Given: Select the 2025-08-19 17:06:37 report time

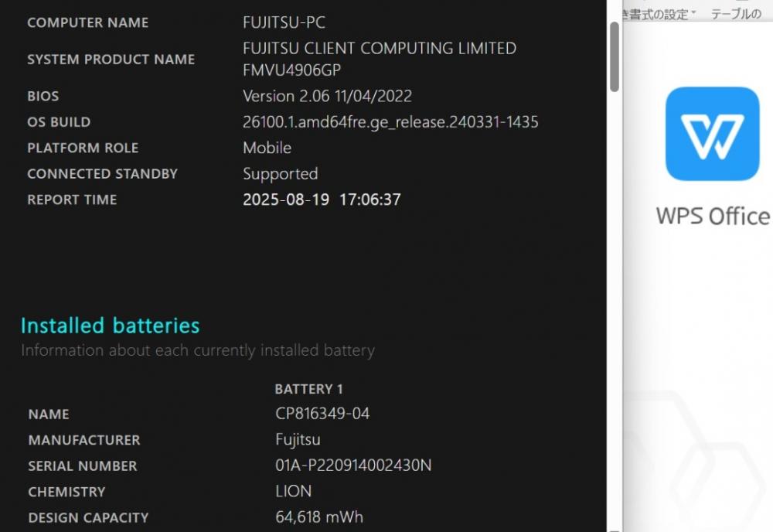Looking at the screenshot, I should point(322,199).
